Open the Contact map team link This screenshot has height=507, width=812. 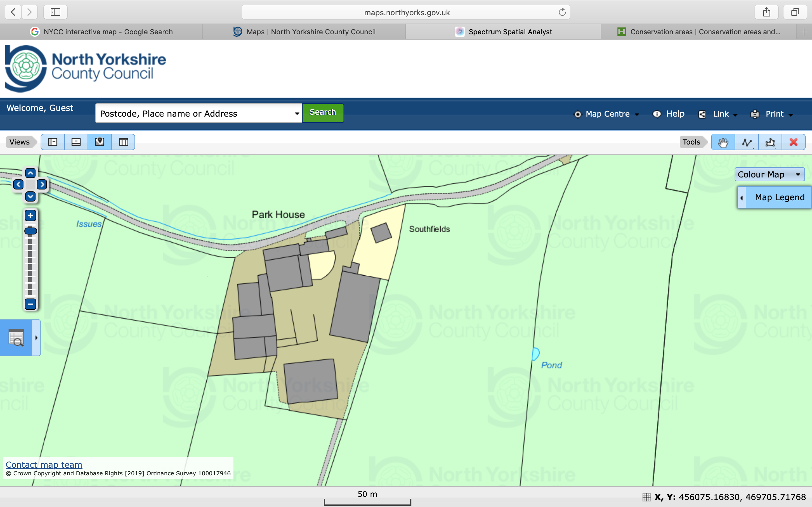44,465
